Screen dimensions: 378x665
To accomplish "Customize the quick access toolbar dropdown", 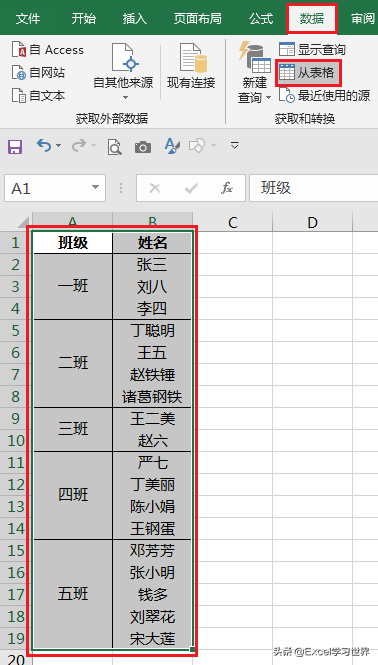I will coord(234,145).
